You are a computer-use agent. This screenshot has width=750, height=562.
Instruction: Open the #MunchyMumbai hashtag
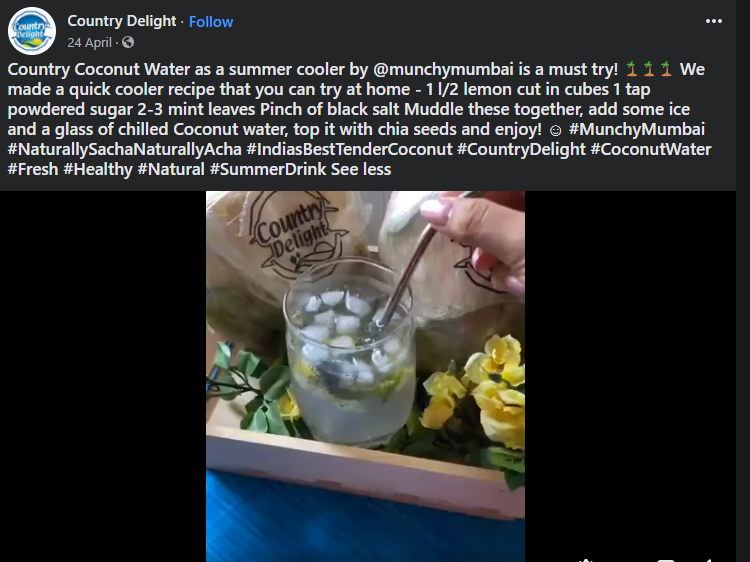coord(637,129)
